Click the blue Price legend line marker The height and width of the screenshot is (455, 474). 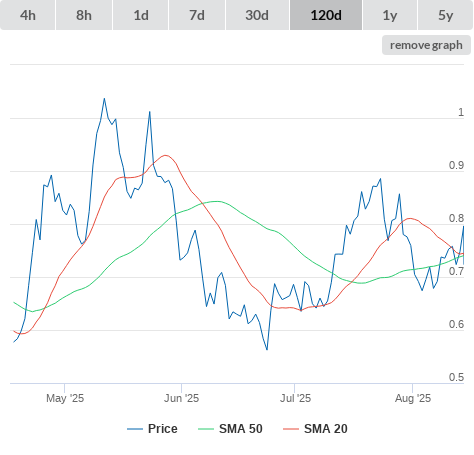click(135, 429)
